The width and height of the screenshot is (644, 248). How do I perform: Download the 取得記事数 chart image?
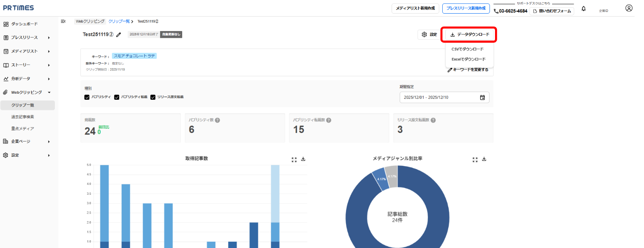pyautogui.click(x=302, y=160)
